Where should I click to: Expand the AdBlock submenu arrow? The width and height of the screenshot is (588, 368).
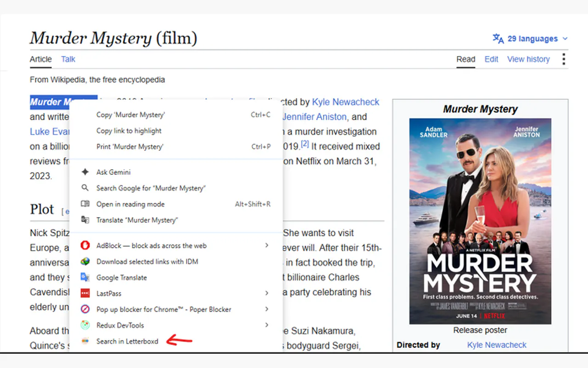266,246
